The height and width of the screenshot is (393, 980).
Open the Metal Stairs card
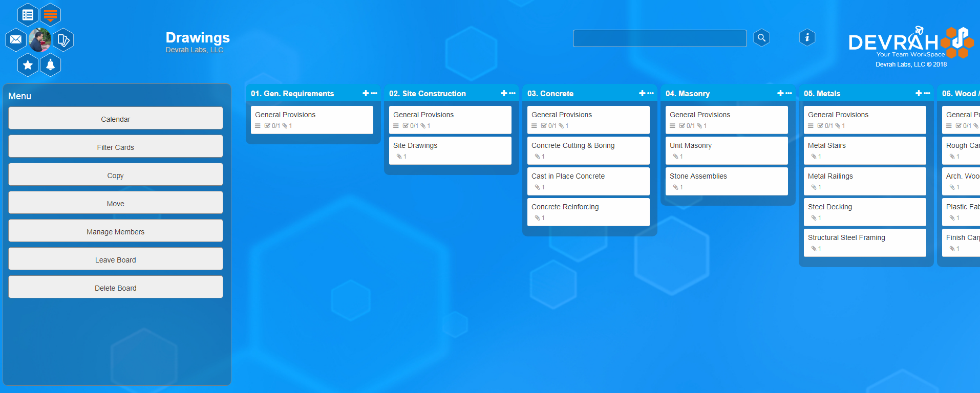click(865, 150)
